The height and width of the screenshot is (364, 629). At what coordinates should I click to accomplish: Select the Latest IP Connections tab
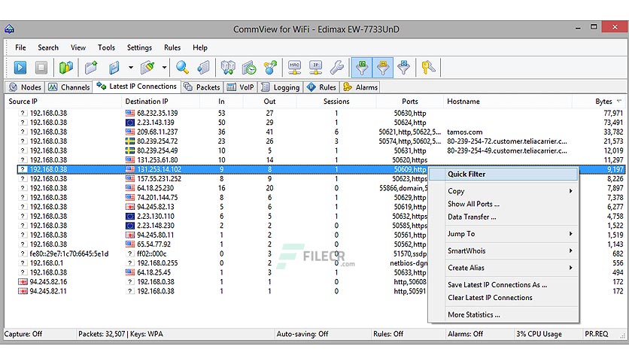tap(137, 86)
